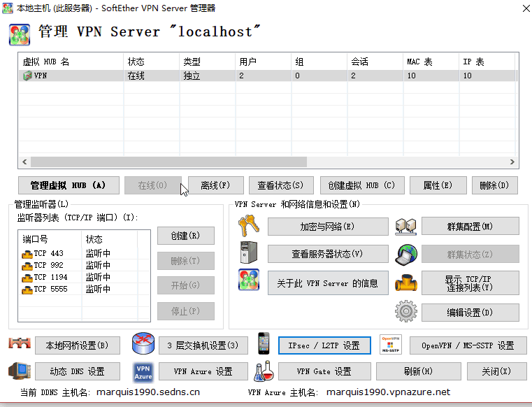Click the 类型 column header
Viewport: 532px width, 407px height.
(x=208, y=62)
